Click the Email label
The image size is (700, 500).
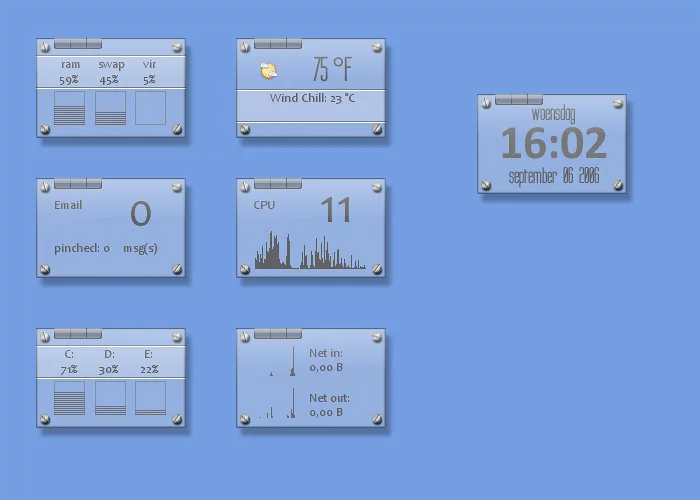(68, 205)
